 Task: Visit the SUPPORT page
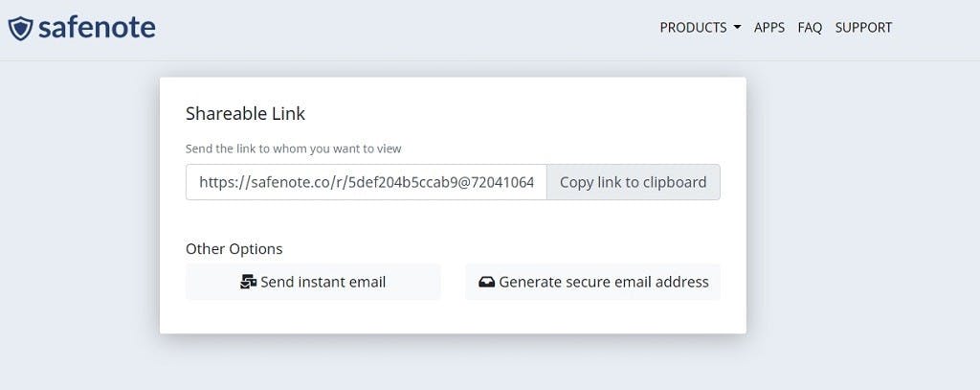coord(863,28)
